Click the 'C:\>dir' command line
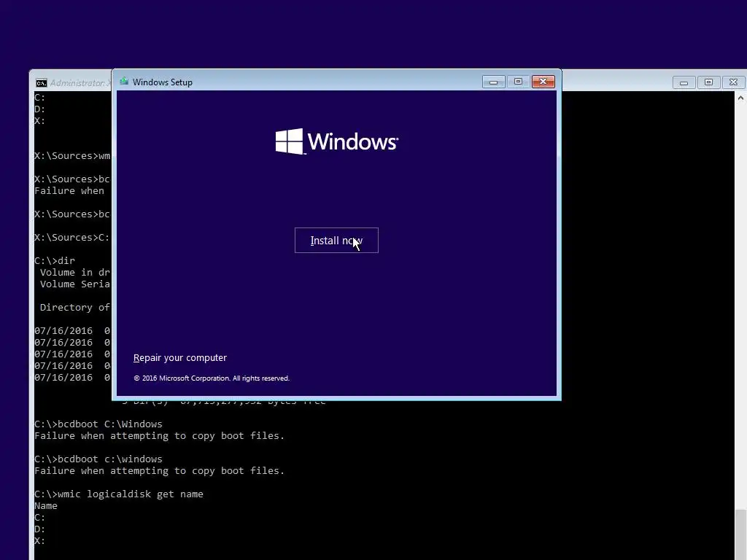Screen dimensions: 747x560 click(x=55, y=260)
